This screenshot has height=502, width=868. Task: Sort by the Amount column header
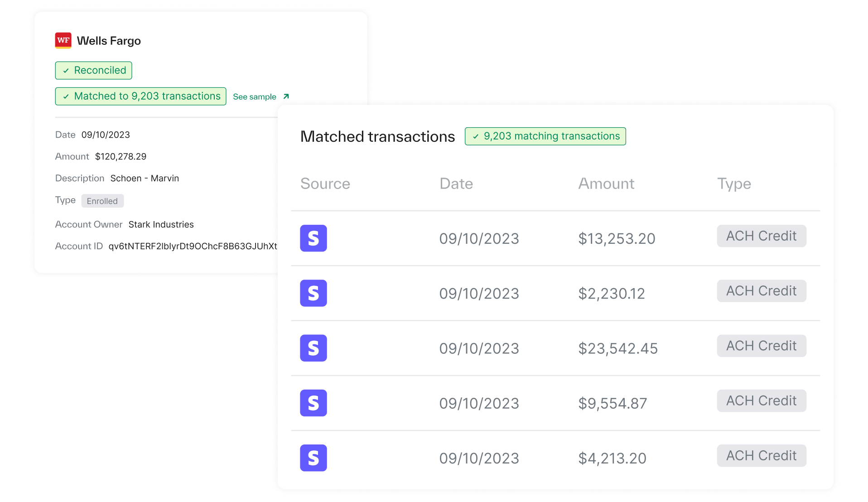coord(606,183)
